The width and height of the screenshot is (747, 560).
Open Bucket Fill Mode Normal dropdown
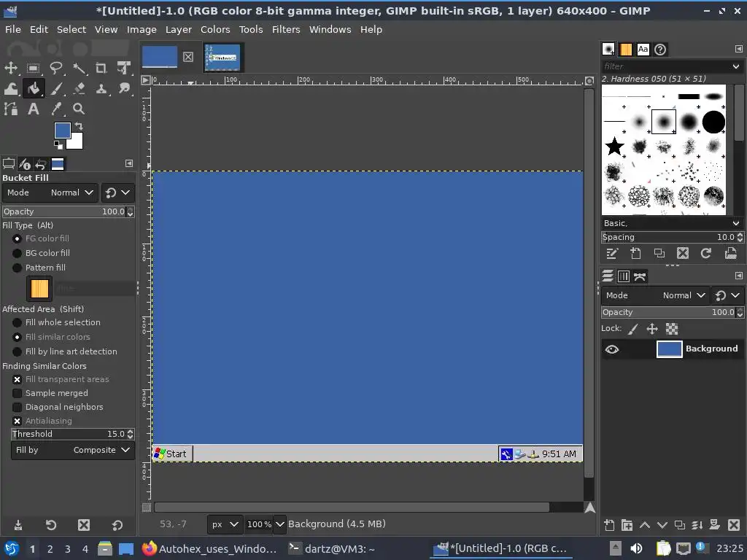click(50, 192)
